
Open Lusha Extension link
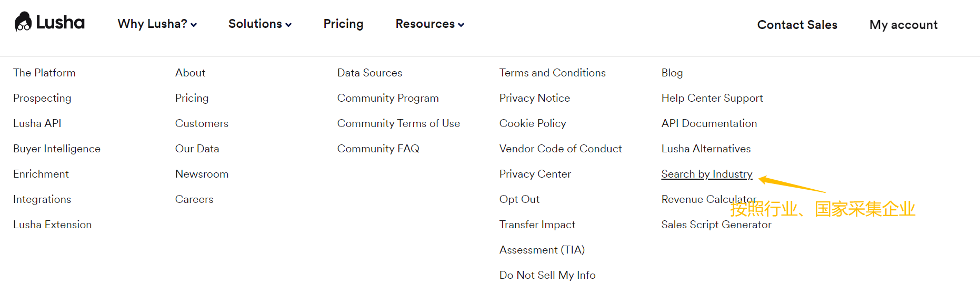(53, 225)
